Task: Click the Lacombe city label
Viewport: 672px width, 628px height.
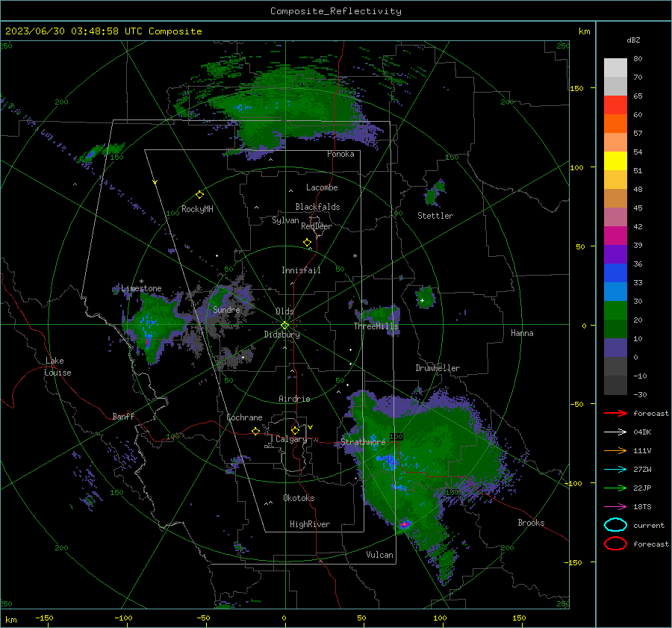Action: click(x=322, y=187)
